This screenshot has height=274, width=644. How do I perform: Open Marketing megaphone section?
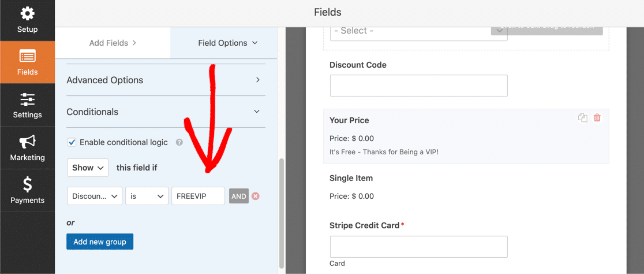click(x=27, y=148)
